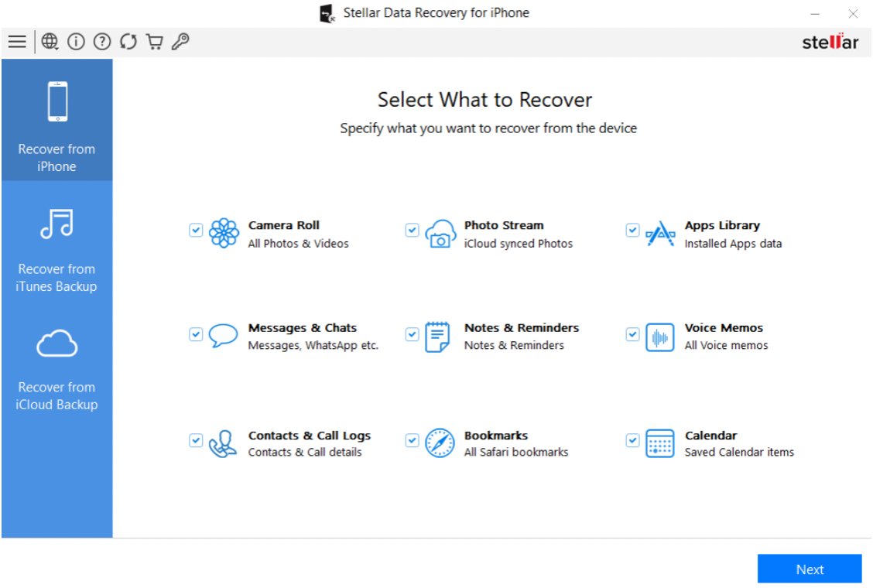This screenshot has width=873, height=588.
Task: Open the info about icon
Action: (x=76, y=42)
